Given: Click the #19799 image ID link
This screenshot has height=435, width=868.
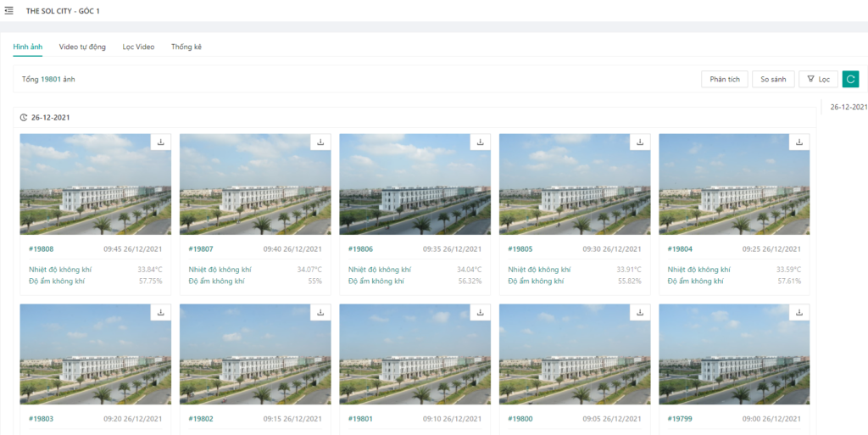Looking at the screenshot, I should click(680, 419).
